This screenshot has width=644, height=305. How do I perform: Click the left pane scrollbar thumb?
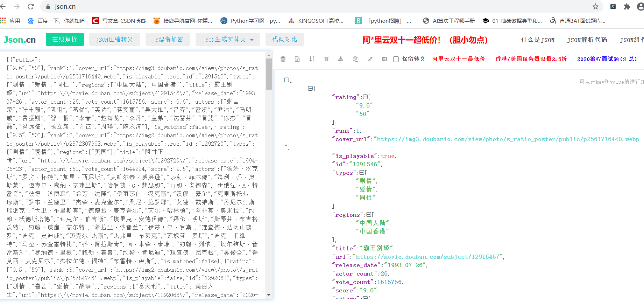(x=269, y=74)
